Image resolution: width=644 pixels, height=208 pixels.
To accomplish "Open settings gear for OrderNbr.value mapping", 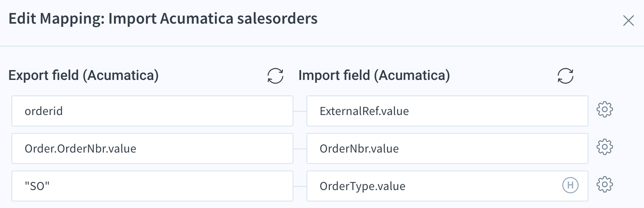I will (x=605, y=147).
